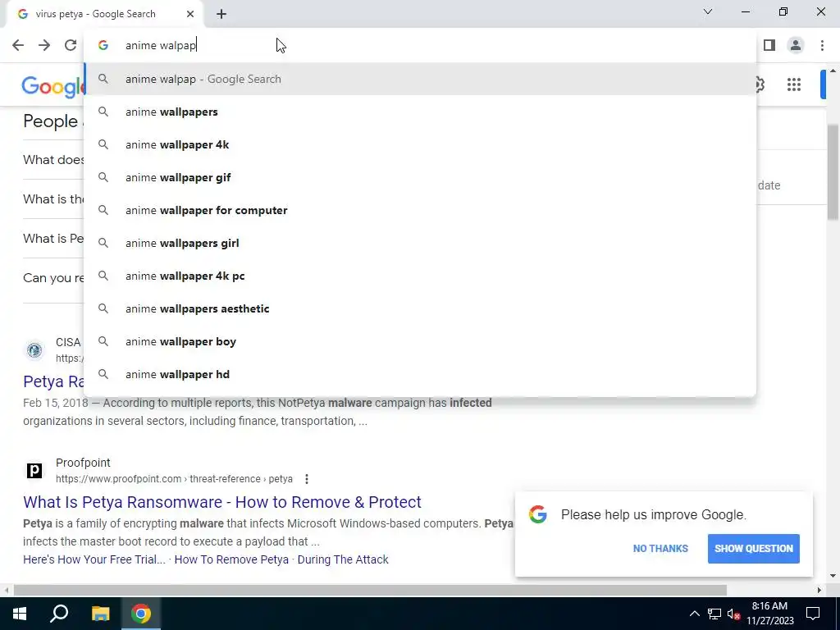The image size is (840, 630).
Task: Click the Chrome taskbar icon
Action: pyautogui.click(x=141, y=614)
